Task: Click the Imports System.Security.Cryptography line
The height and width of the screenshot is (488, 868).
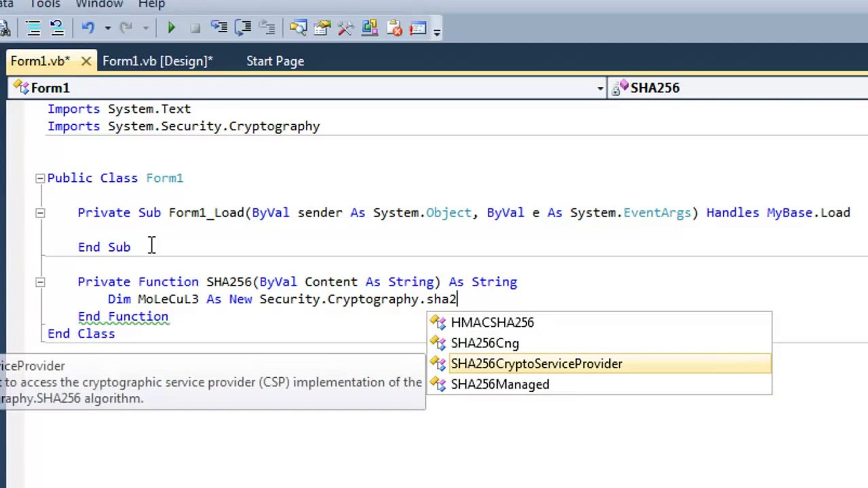Action: tap(184, 127)
